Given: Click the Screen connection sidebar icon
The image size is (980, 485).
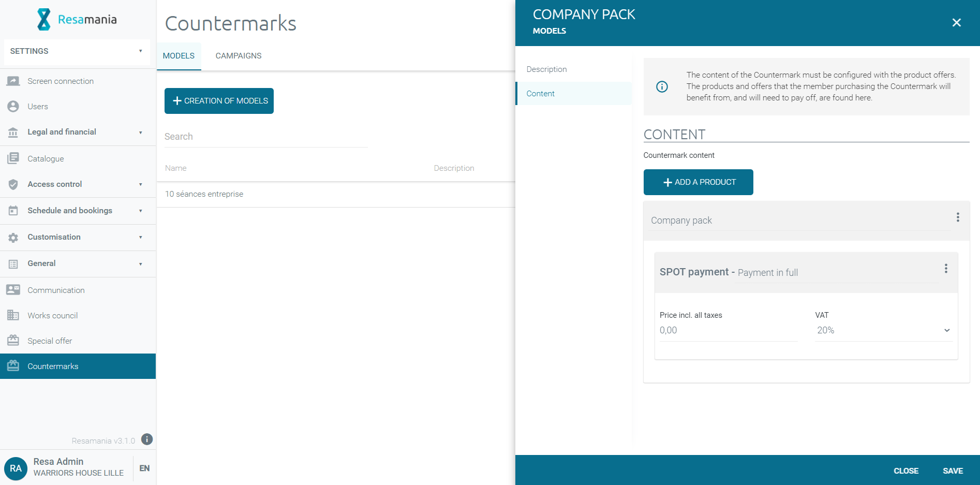Looking at the screenshot, I should coord(13,81).
